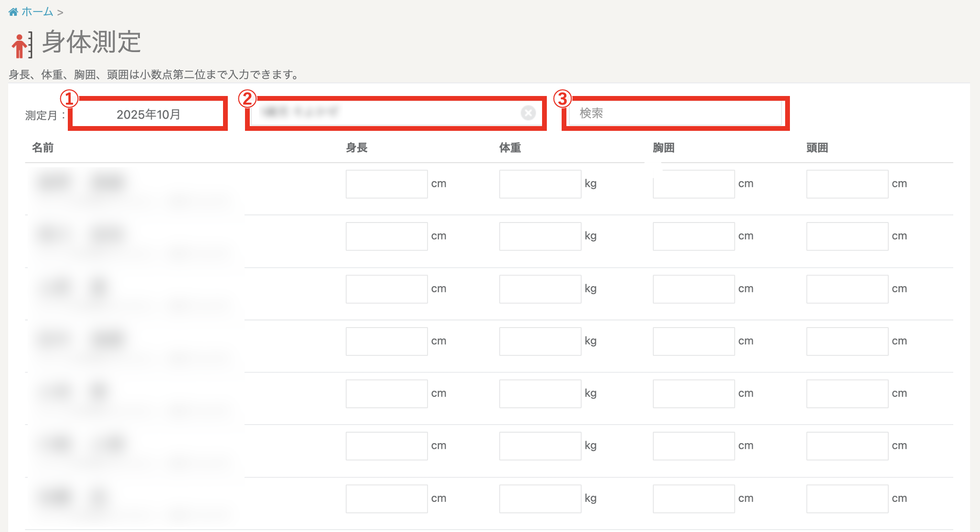This screenshot has height=532, width=980.
Task: Open the blurred class selector field
Action: tap(382, 113)
